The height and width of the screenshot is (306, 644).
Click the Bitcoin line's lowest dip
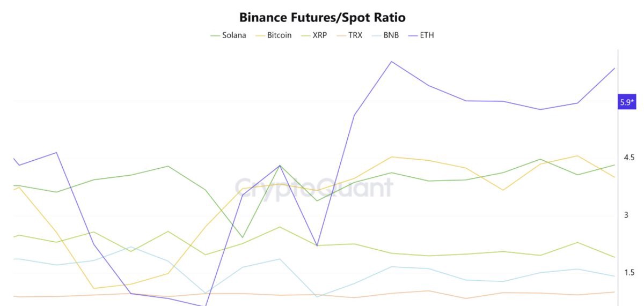point(94,288)
